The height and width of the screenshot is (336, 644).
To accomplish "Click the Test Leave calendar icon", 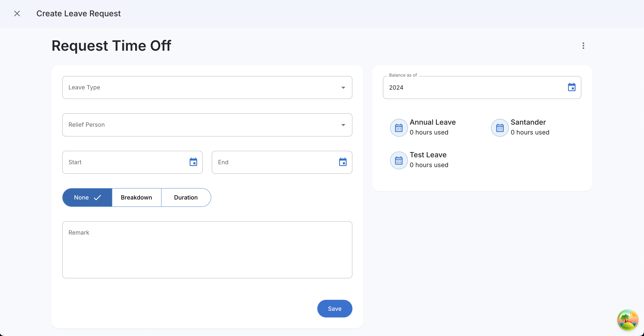I will [399, 160].
